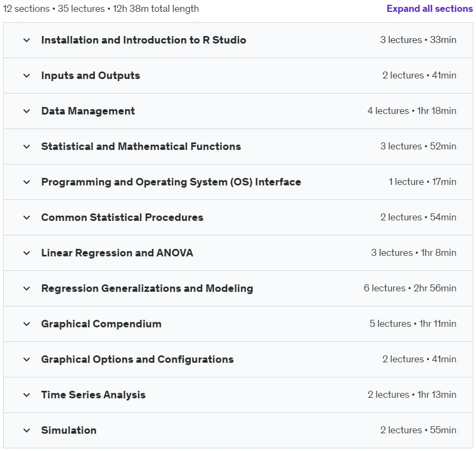Image resolution: width=476 pixels, height=451 pixels.
Task: Click the Simulation section title
Action: tap(69, 431)
